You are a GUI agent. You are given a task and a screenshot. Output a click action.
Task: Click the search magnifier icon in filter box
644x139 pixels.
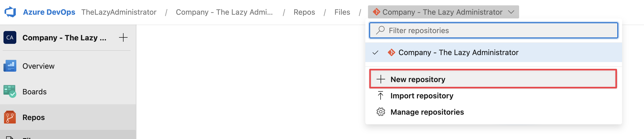[380, 30]
